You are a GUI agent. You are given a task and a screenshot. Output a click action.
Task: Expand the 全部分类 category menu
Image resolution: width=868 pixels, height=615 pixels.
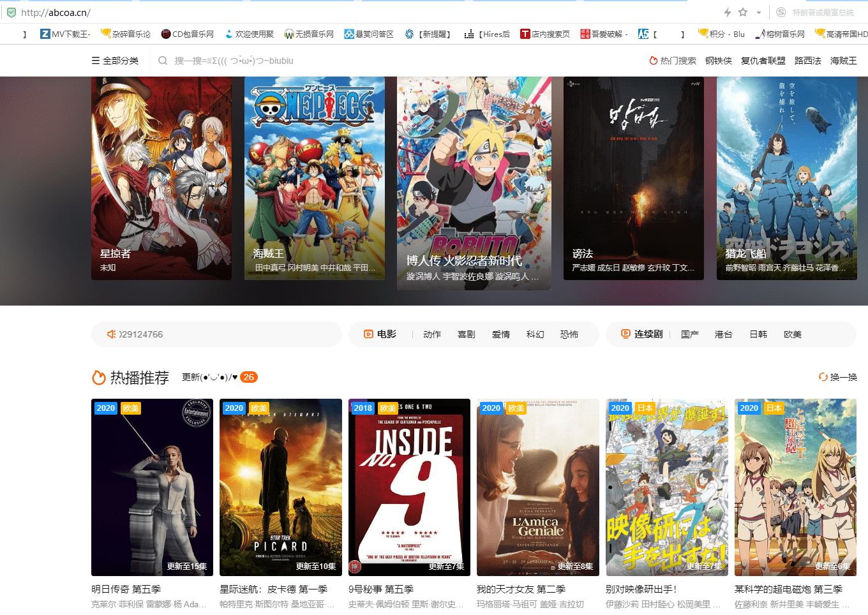click(x=115, y=61)
